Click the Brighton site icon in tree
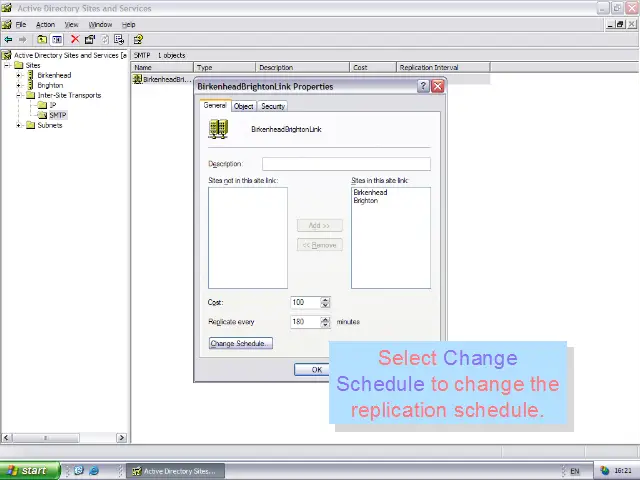 (30, 85)
